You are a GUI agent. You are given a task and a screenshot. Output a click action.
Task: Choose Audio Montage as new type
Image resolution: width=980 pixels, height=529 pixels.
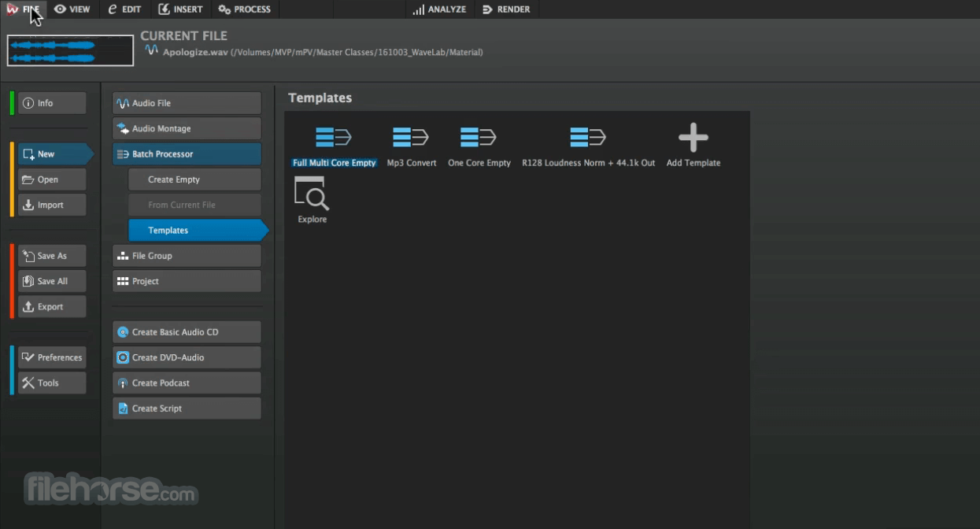(x=187, y=128)
